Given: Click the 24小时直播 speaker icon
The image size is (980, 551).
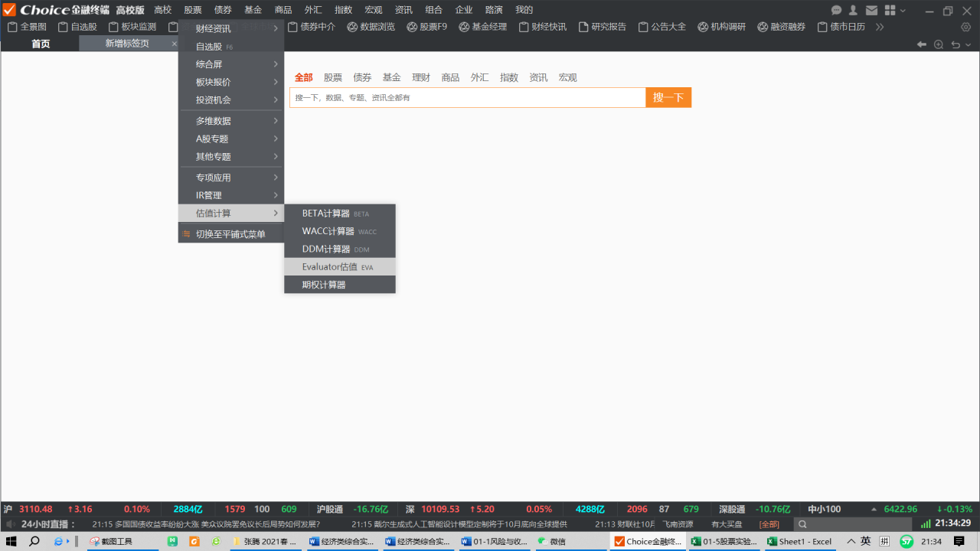Looking at the screenshot, I should pos(10,524).
